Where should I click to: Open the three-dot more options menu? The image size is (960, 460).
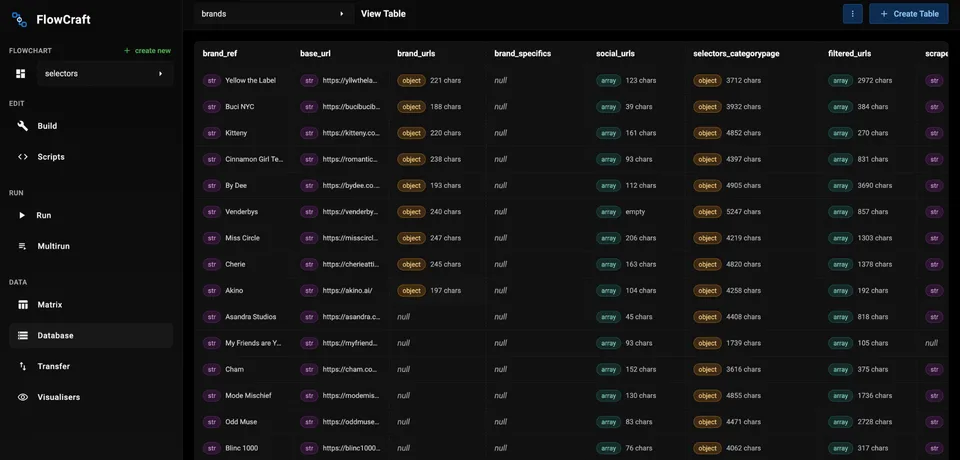(852, 13)
